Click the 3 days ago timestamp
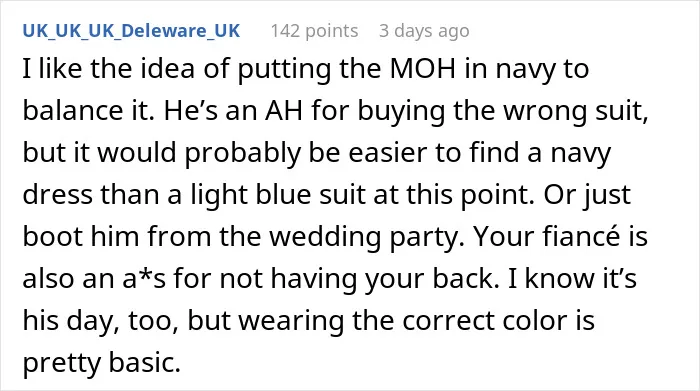 pyautogui.click(x=424, y=31)
